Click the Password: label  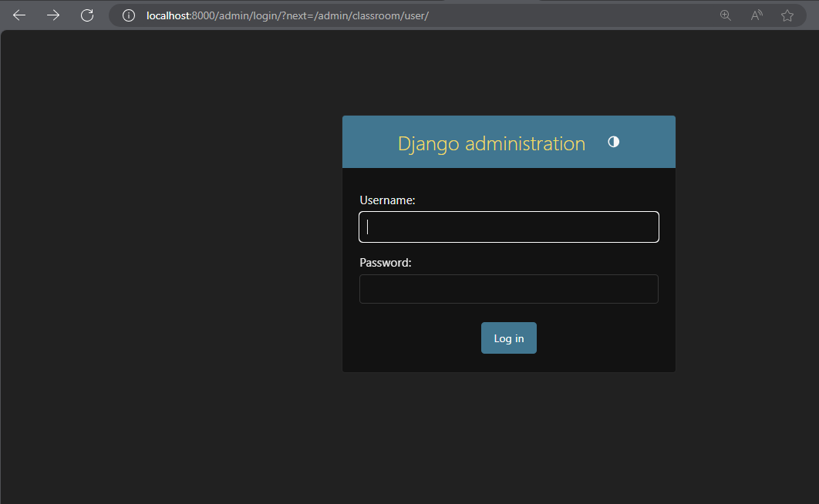pyautogui.click(x=386, y=263)
